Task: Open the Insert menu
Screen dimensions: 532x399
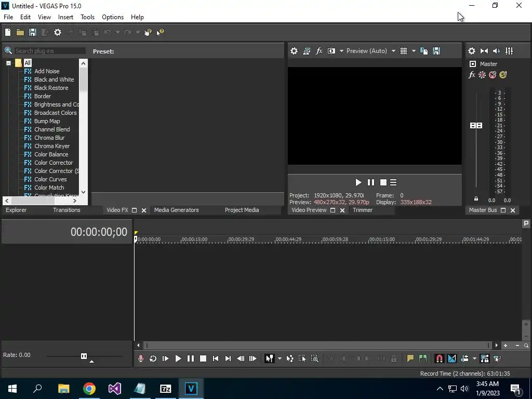Action: click(65, 17)
